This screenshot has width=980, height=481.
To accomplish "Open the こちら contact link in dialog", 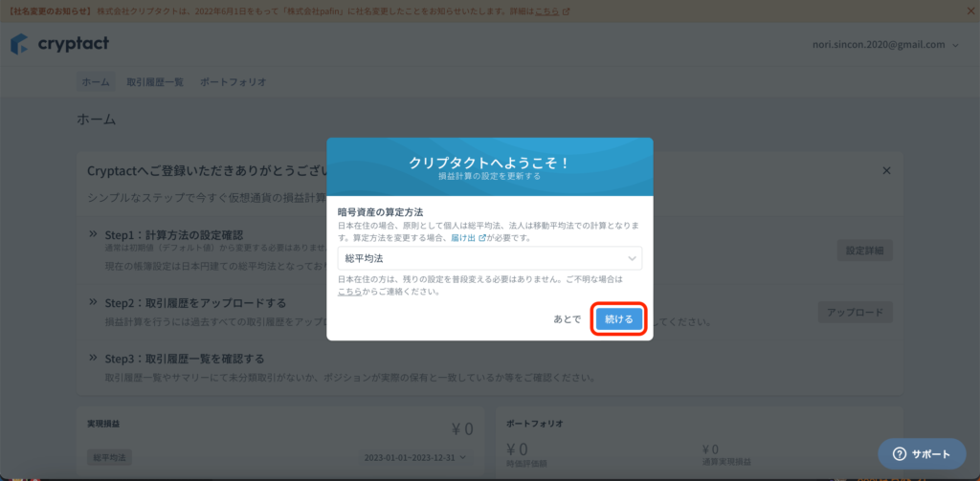I will pyautogui.click(x=349, y=292).
